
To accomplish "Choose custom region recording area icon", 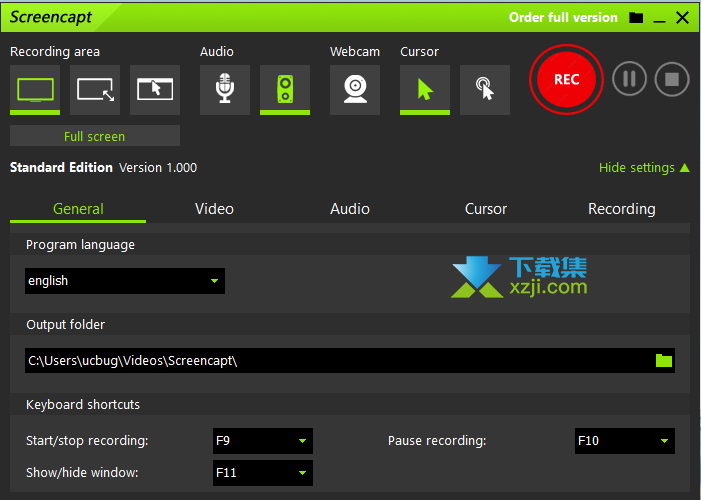I will 95,89.
